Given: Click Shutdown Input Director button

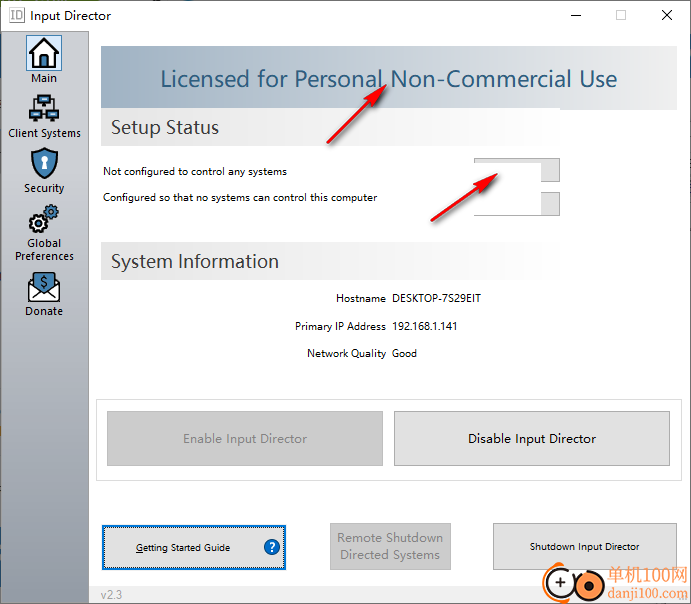Looking at the screenshot, I should (584, 546).
